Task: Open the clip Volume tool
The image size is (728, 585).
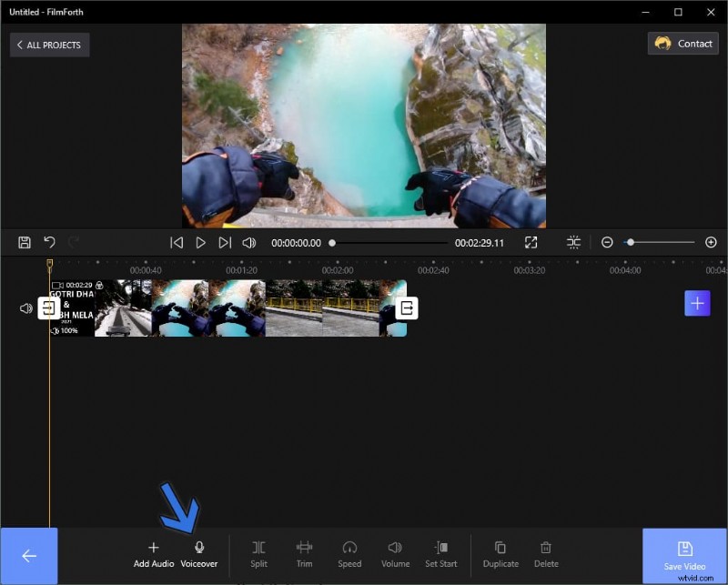Action: [x=395, y=547]
